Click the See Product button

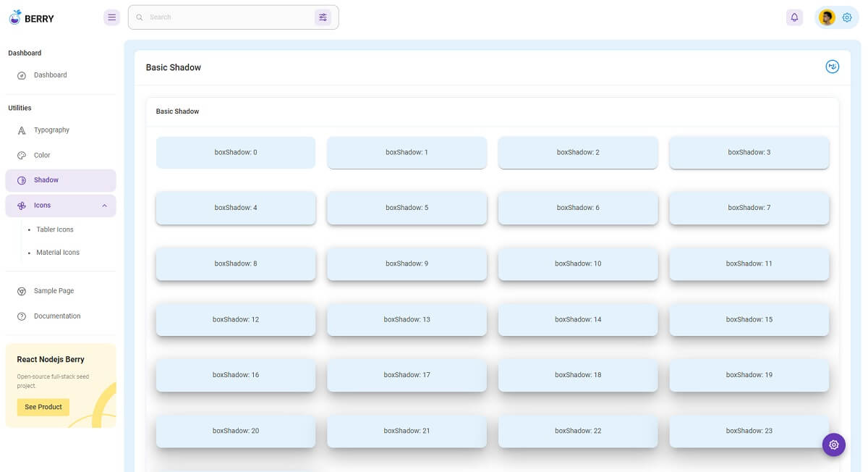43,407
